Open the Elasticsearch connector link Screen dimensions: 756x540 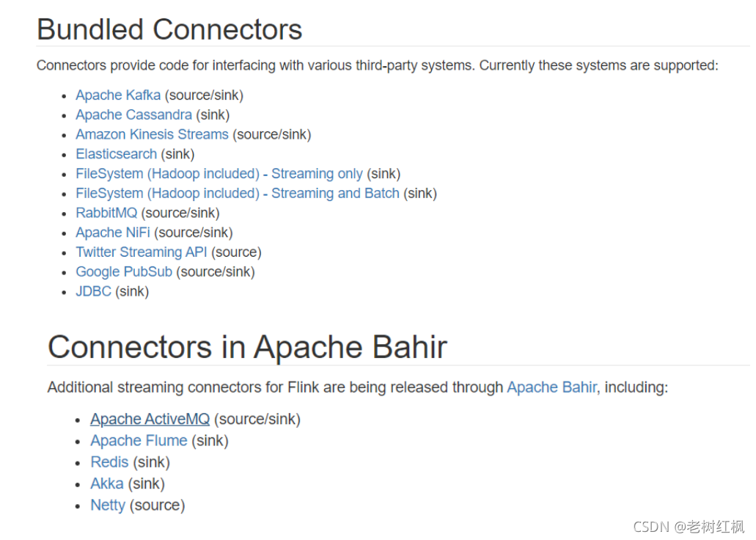coord(116,154)
